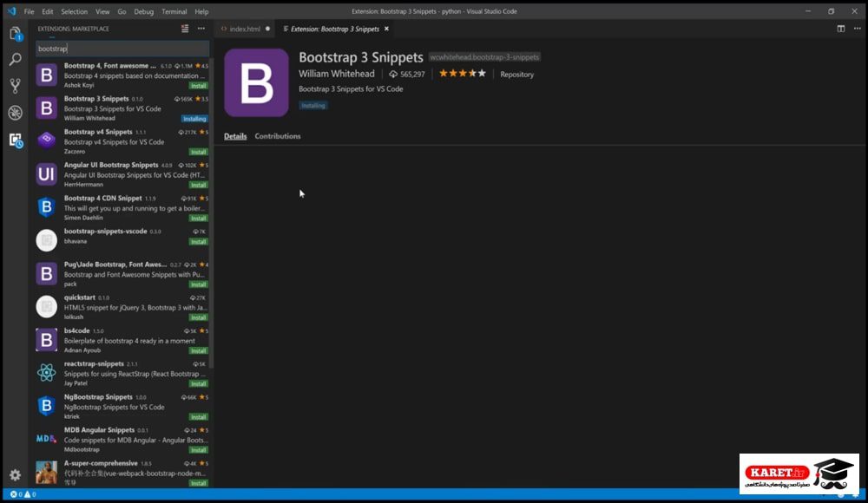This screenshot has width=868, height=503.
Task: Open the Repository link
Action: pos(517,75)
